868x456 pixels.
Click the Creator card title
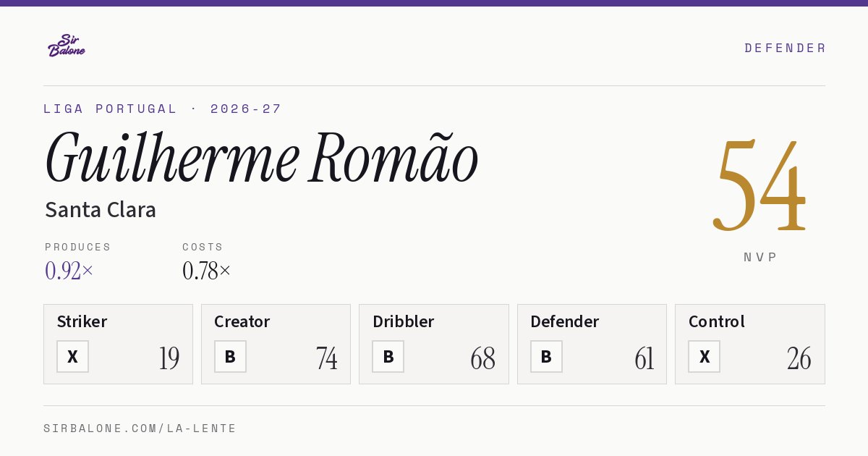pyautogui.click(x=242, y=321)
